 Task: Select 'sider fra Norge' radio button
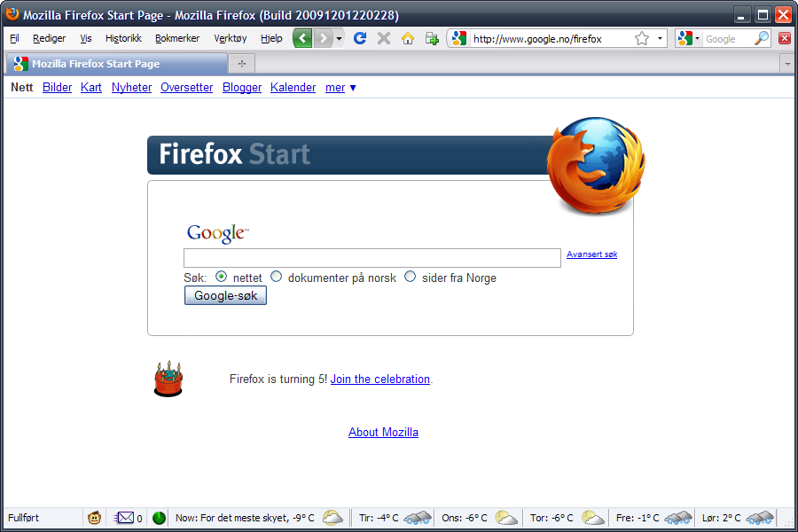(x=410, y=277)
